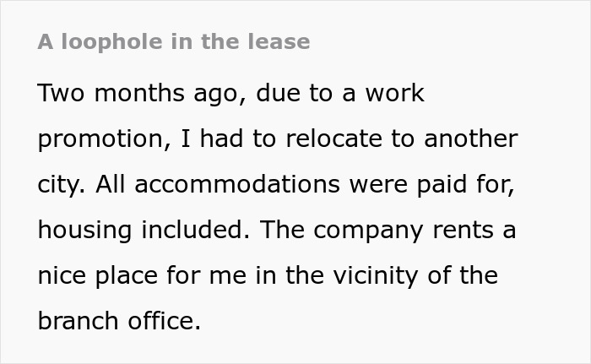Click the word 'branch' on the last line
Image resolution: width=591 pixels, height=364 pixels.
point(78,321)
